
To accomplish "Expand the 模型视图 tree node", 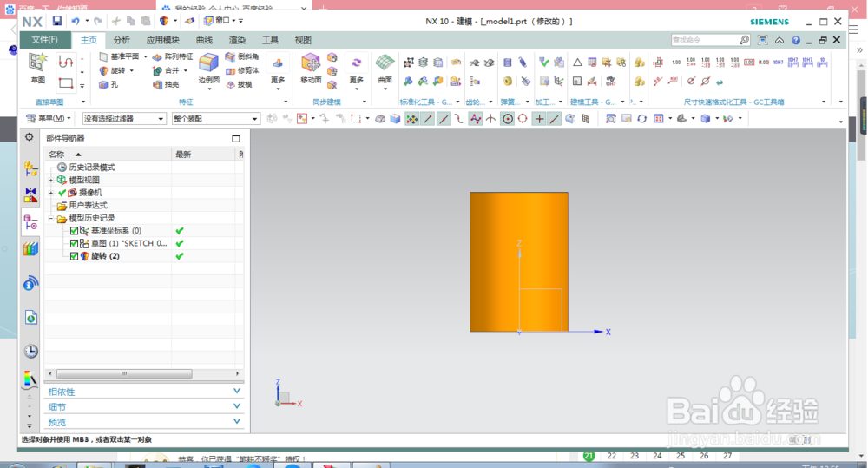I will click(51, 180).
